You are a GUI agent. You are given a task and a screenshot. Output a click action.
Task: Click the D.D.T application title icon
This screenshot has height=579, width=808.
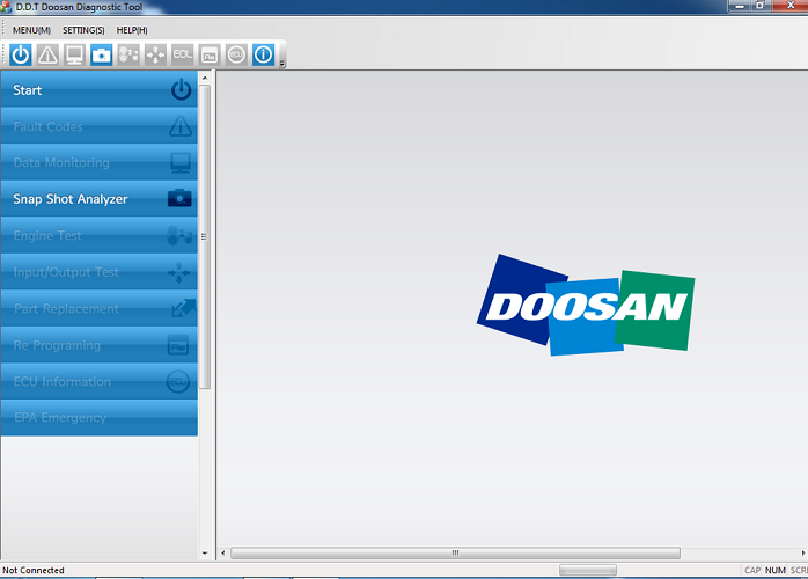tap(6, 7)
